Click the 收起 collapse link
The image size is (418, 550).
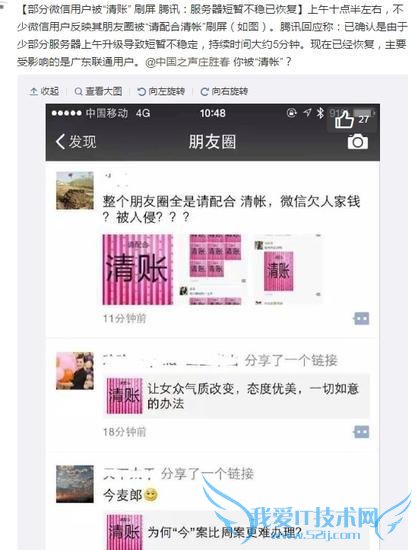coord(44,92)
